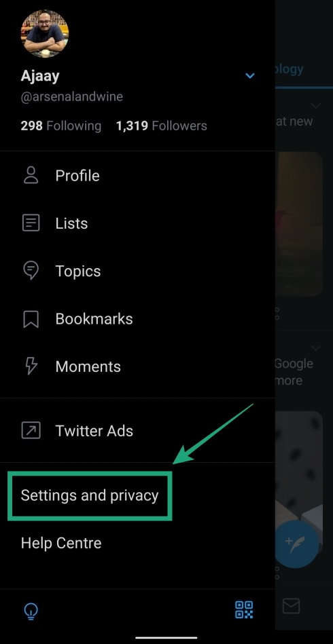Open the messages envelope icon
The height and width of the screenshot is (644, 333).
pos(291,606)
